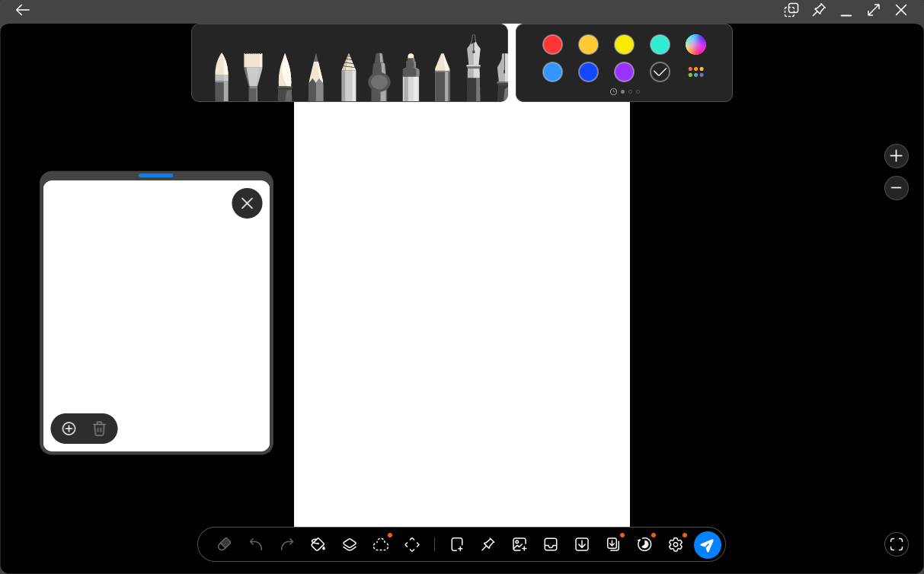
Task: Open the layers panel
Action: click(x=349, y=544)
